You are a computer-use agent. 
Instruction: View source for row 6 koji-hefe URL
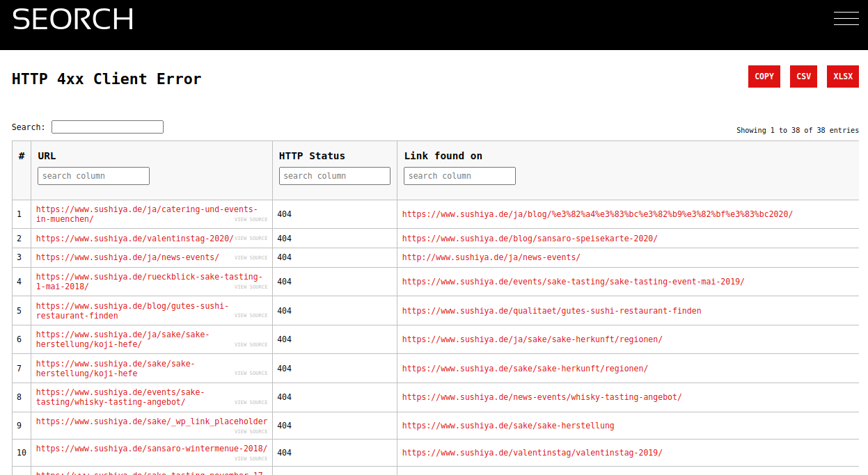[251, 345]
